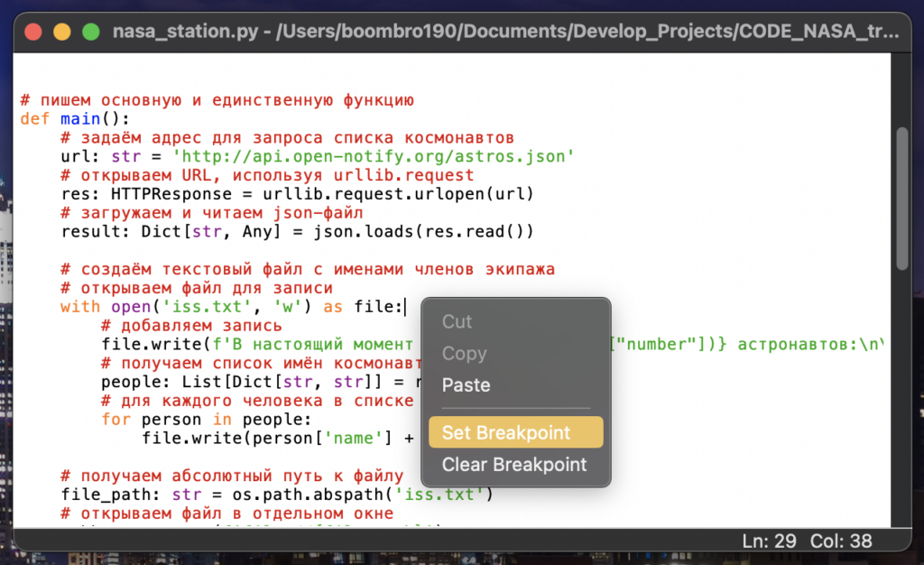This screenshot has width=924, height=565.
Task: Click the disabled Cut menu entry
Action: pos(457,321)
